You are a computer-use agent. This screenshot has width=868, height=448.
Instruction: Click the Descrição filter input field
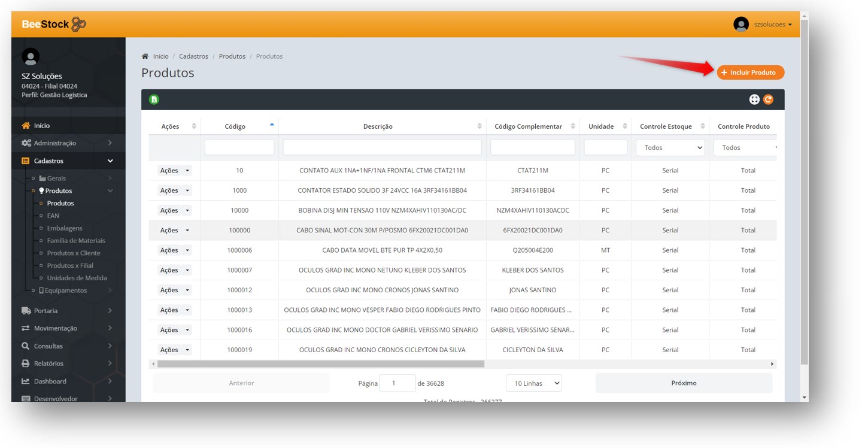382,147
